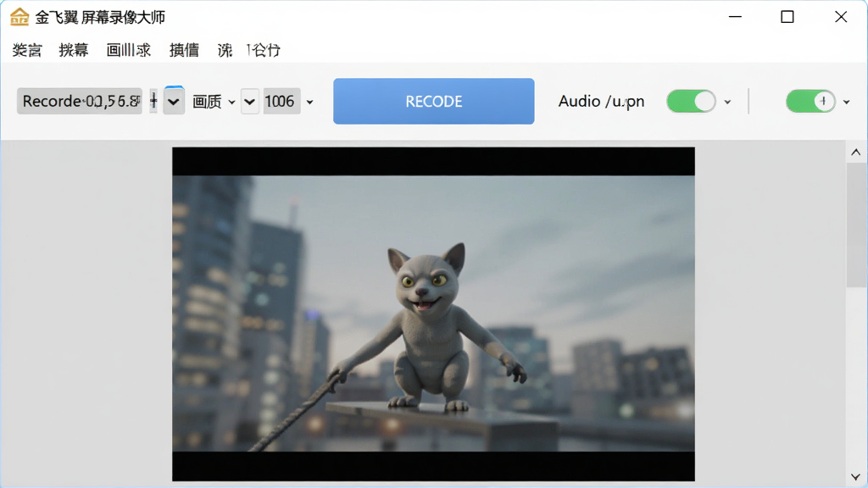The height and width of the screenshot is (488, 868).
Task: Open dropdown arrow beside rightmost green switch
Action: [847, 102]
